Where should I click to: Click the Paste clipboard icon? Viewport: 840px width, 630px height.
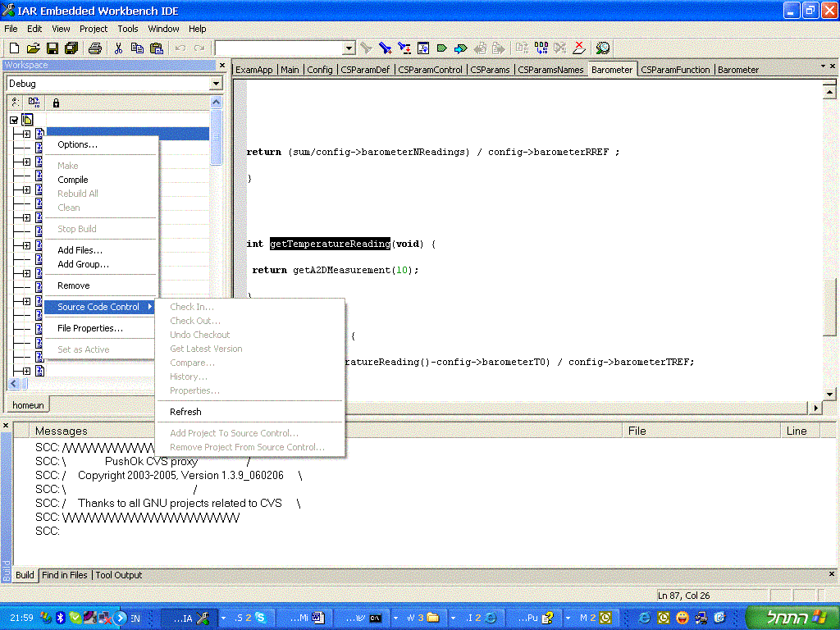[x=156, y=48]
